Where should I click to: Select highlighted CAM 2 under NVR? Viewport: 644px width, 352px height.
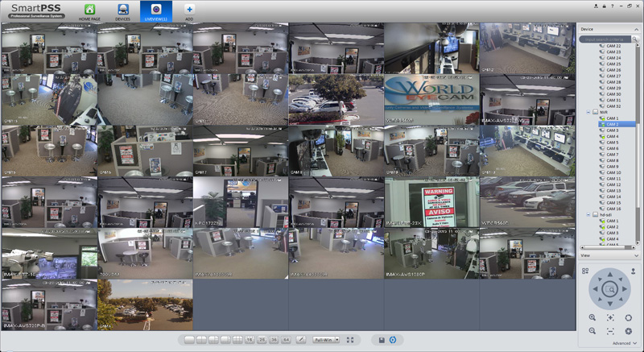pos(616,124)
